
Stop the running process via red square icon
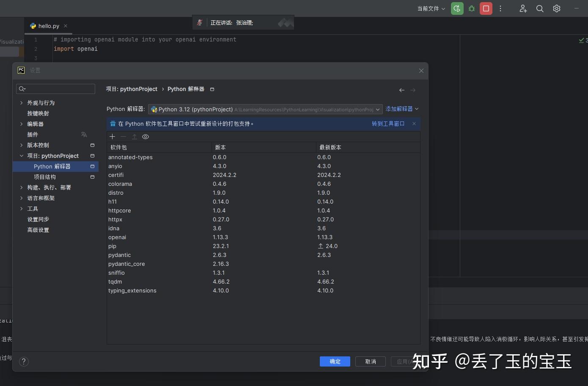coord(486,8)
